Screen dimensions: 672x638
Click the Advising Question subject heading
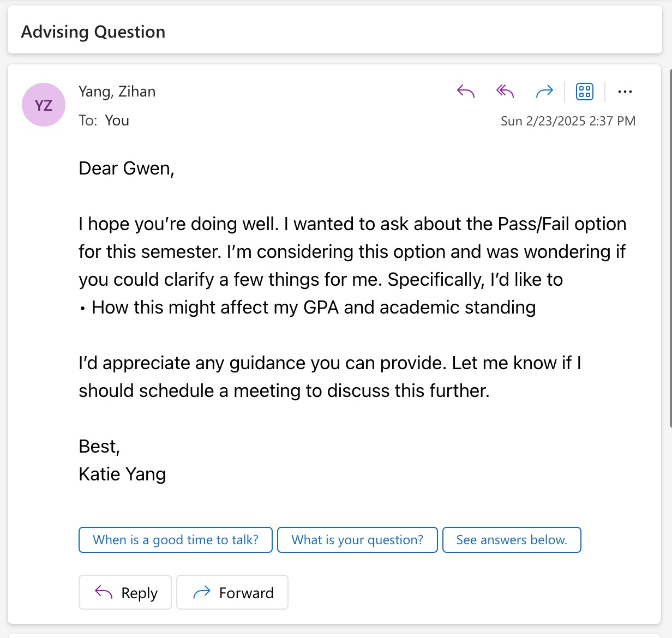point(93,32)
